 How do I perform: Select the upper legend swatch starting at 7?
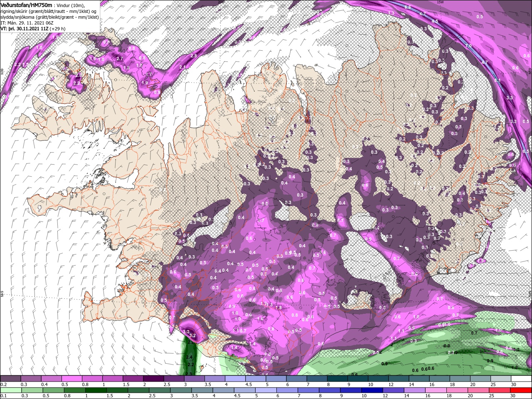coord(317,379)
